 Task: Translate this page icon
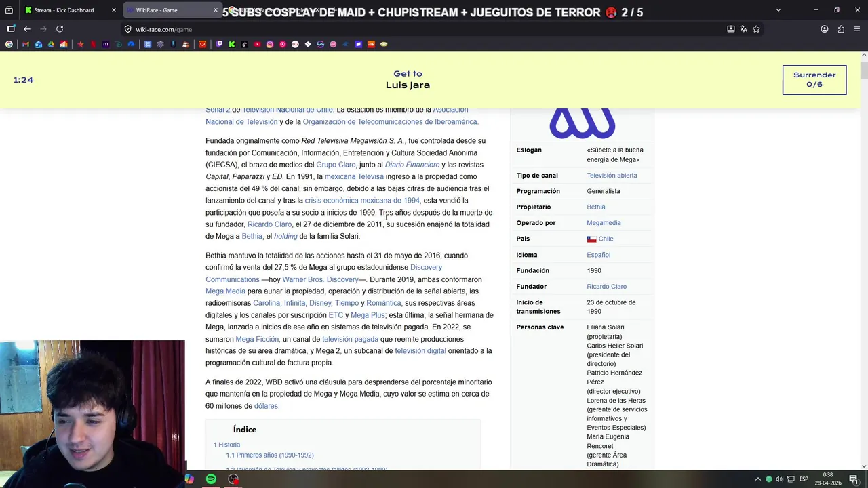tap(743, 29)
